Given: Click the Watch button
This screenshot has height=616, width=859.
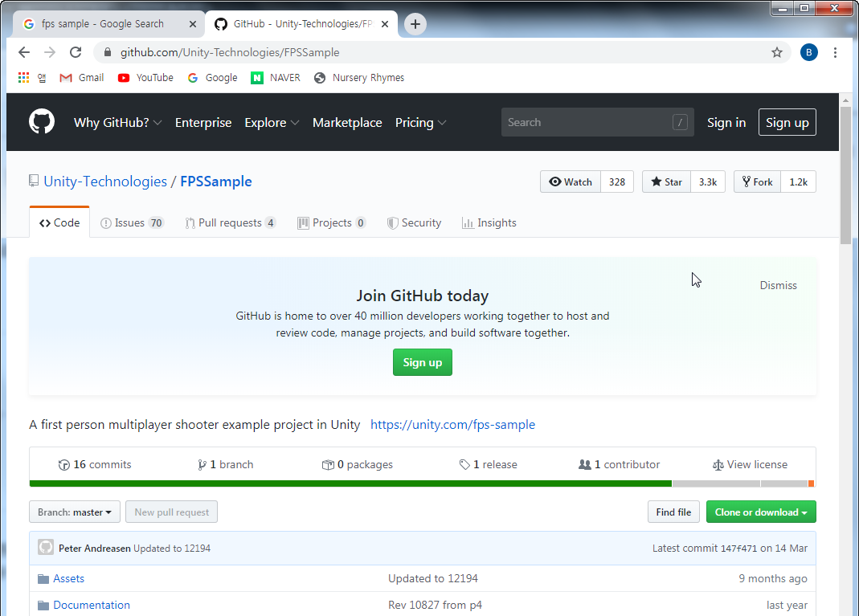Looking at the screenshot, I should click(571, 182).
